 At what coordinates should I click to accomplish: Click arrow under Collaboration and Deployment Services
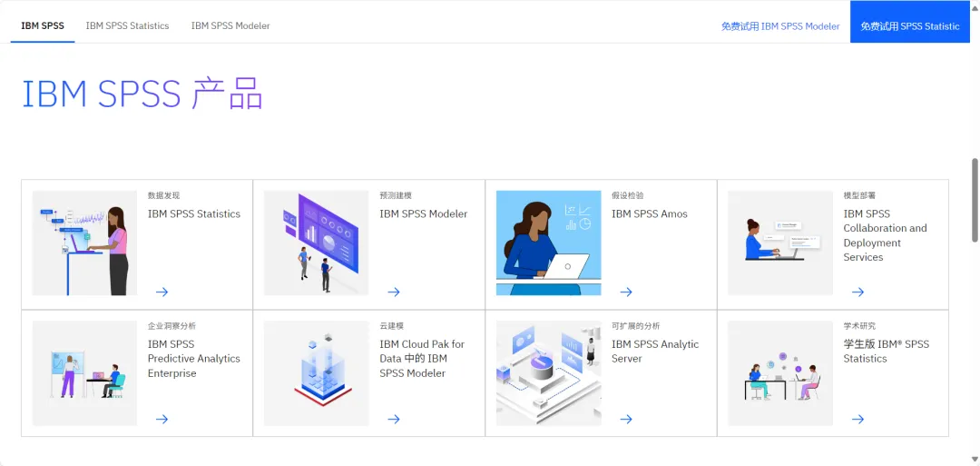(857, 292)
